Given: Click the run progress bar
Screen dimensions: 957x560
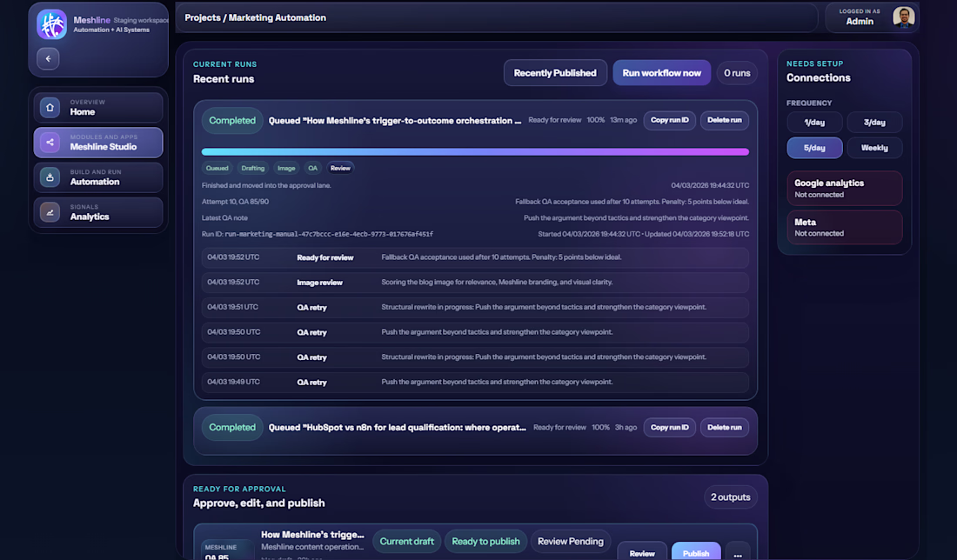Looking at the screenshot, I should 475,151.
